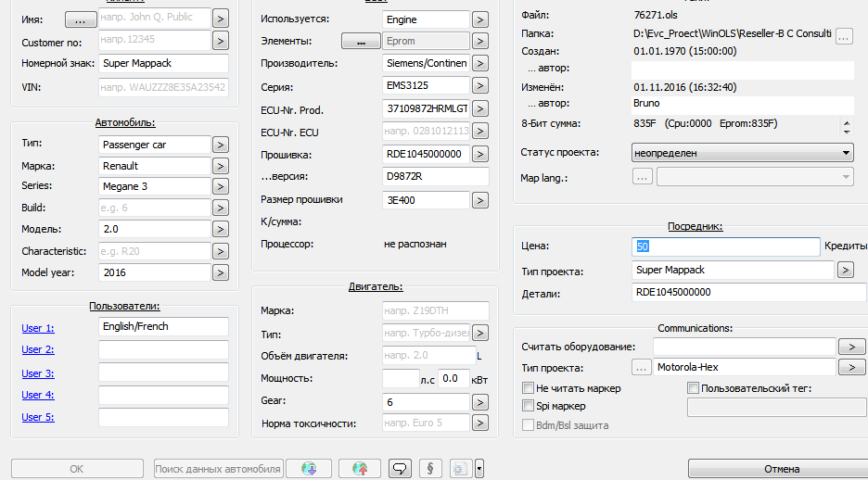Click the User 1 link
This screenshot has width=868, height=480.
click(x=38, y=327)
